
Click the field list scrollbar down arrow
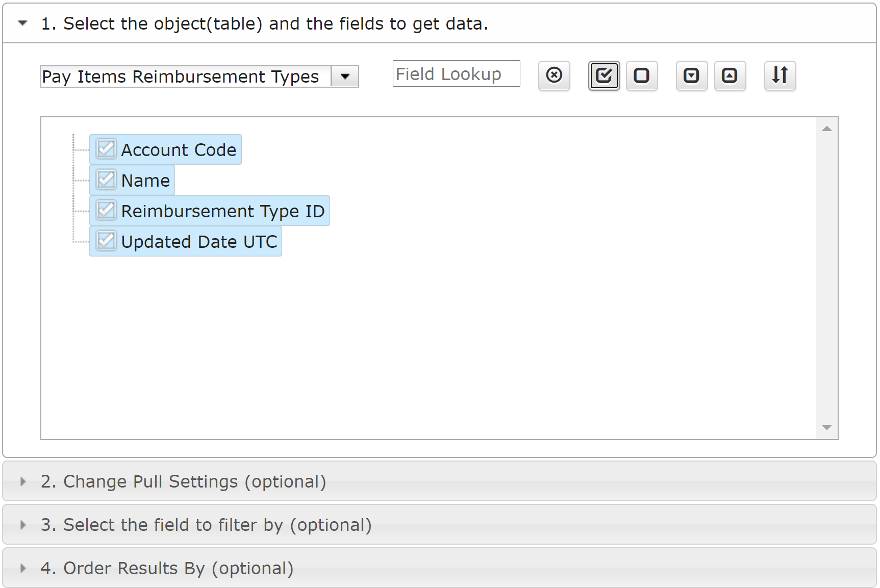(827, 427)
